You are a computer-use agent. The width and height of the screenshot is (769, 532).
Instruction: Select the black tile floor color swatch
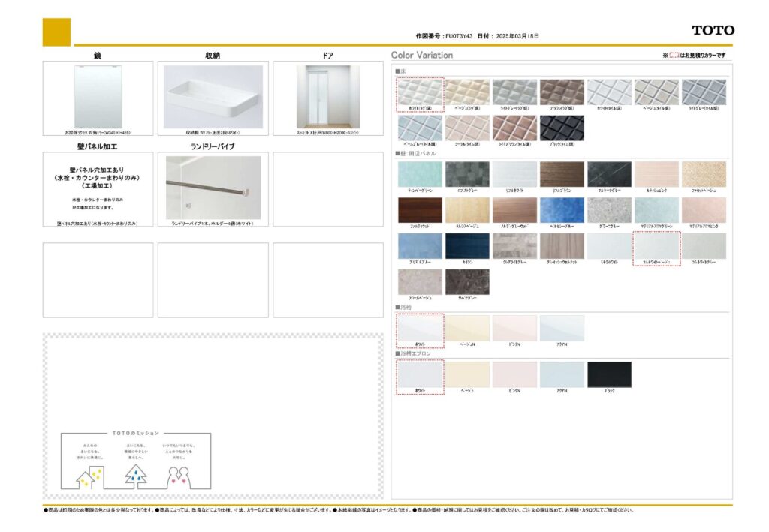562,128
